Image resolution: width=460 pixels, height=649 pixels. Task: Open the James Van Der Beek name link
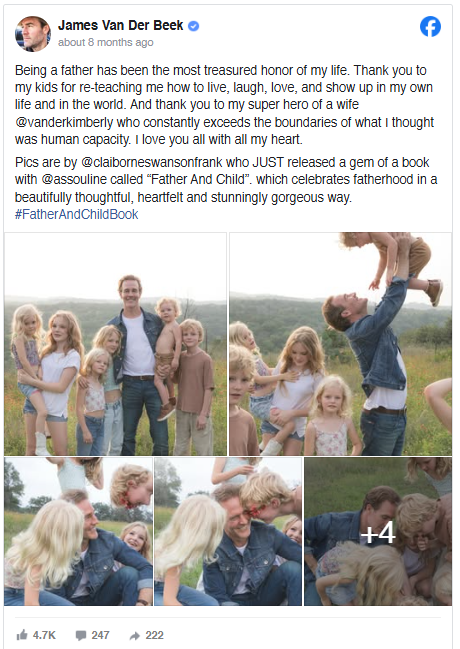[x=120, y=25]
